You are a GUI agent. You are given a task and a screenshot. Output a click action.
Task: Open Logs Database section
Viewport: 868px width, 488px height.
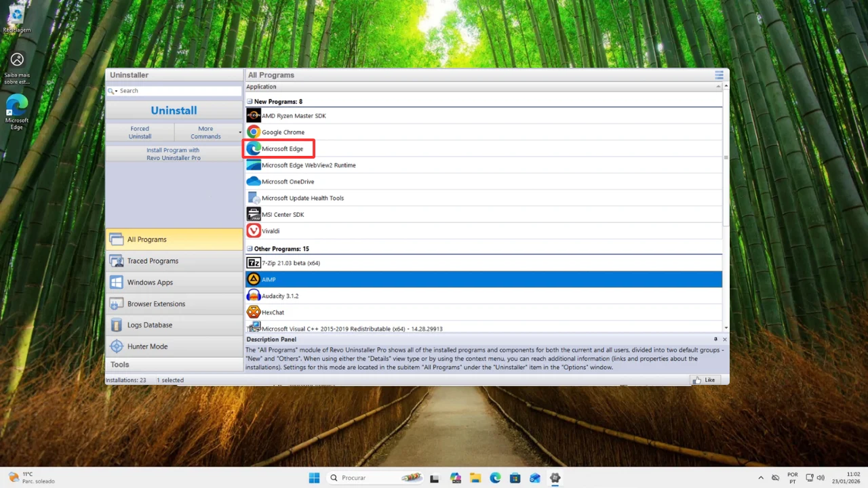click(174, 325)
